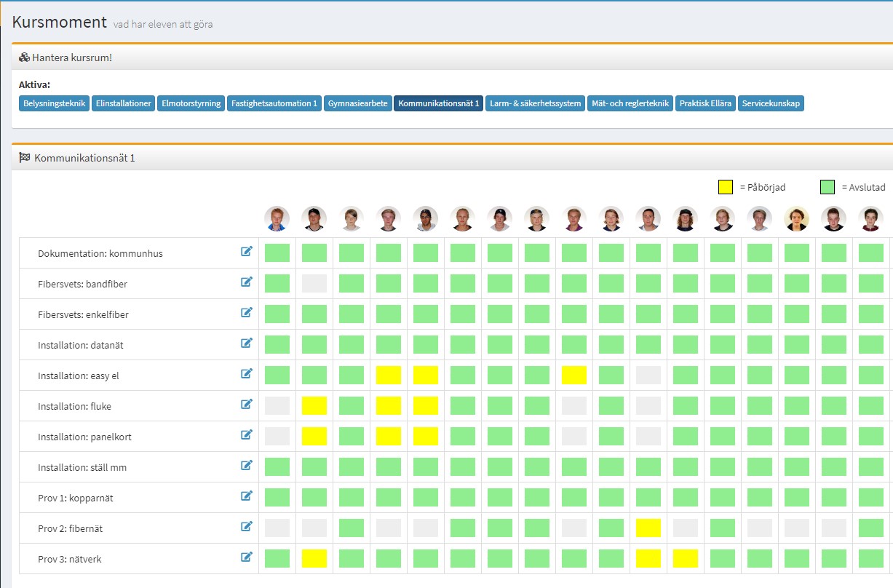Toggle first student's grey cell in Installation: fluke
Screen dimensions: 893x588
click(x=277, y=405)
